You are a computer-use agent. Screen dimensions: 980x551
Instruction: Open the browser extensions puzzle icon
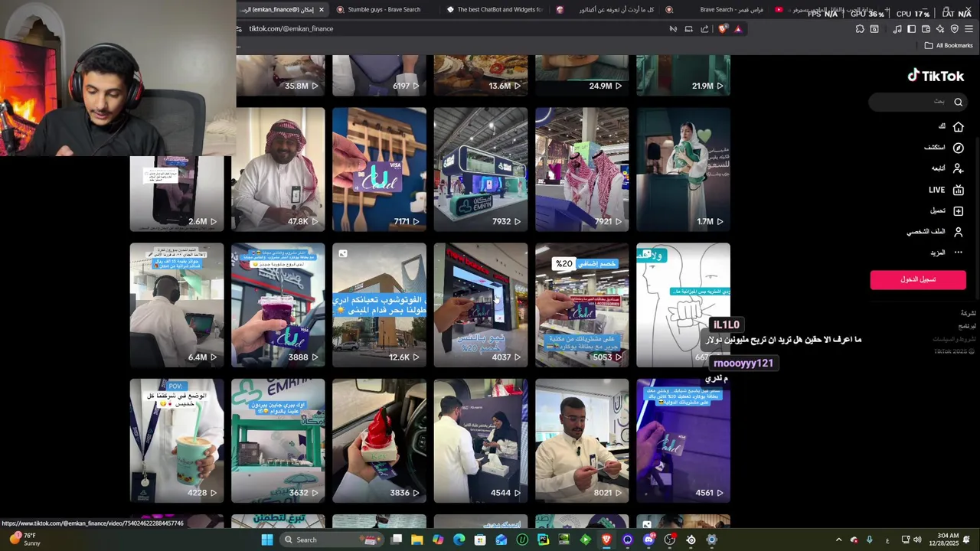pos(860,29)
